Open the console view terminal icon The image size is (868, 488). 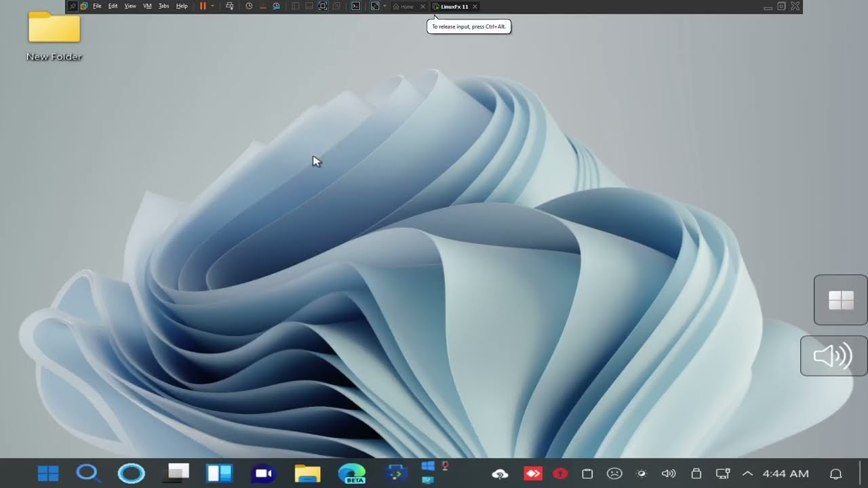click(x=355, y=6)
